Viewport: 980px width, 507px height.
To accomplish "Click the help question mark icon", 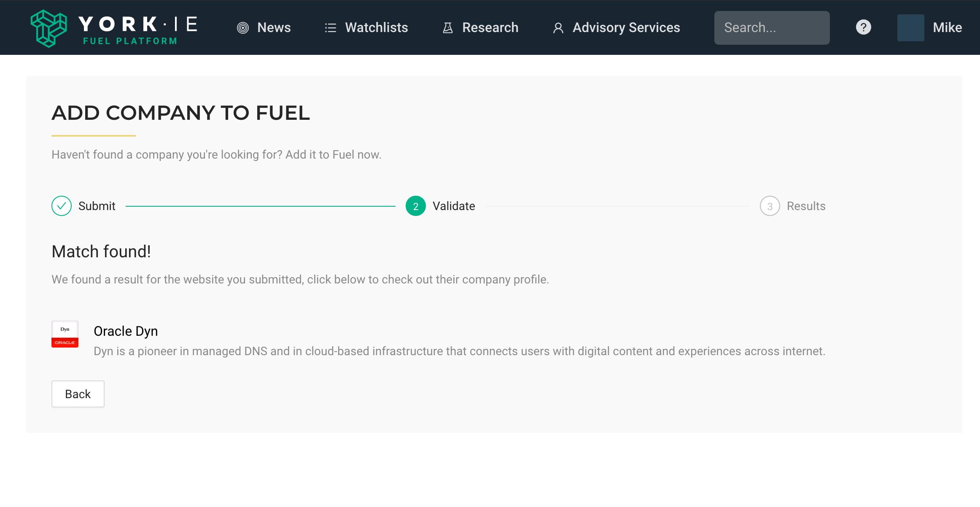I will [x=863, y=27].
